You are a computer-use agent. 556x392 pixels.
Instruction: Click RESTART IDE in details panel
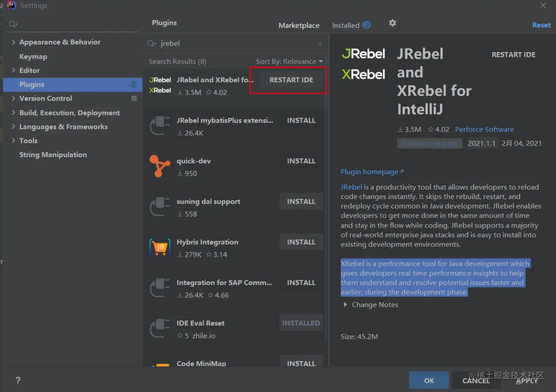pyautogui.click(x=513, y=54)
